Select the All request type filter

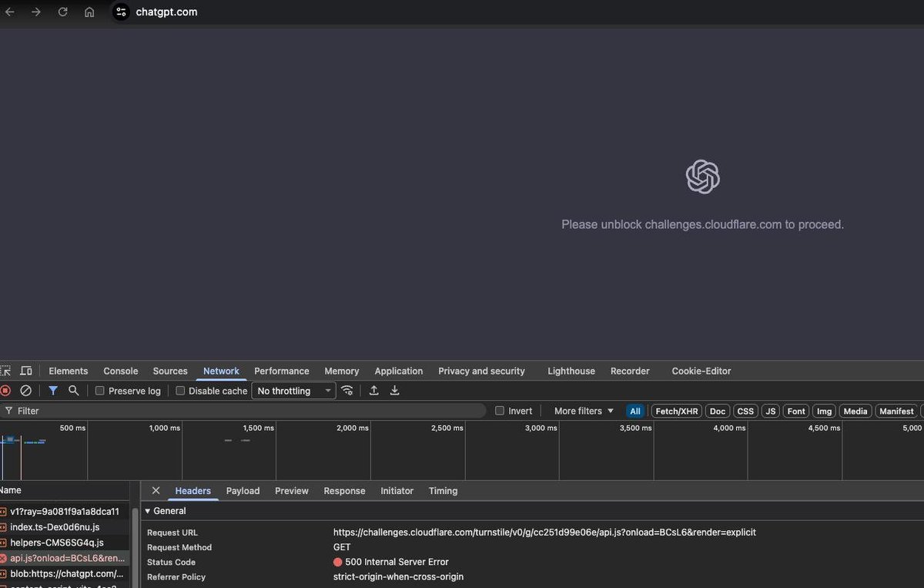point(635,411)
